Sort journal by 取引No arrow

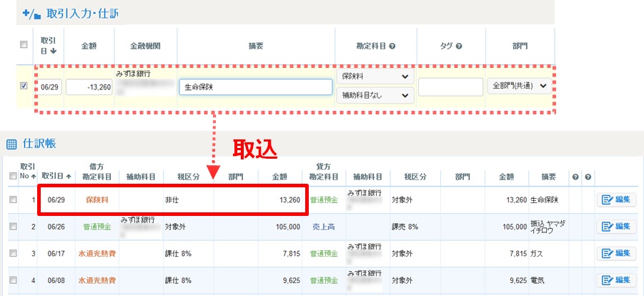click(x=34, y=176)
